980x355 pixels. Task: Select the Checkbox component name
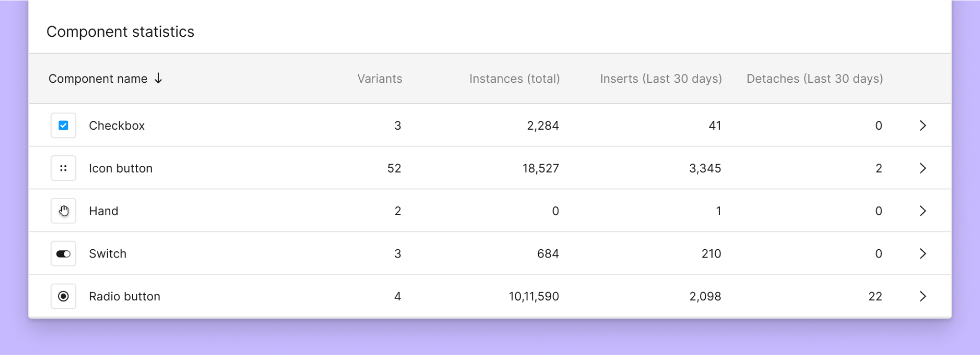[x=116, y=126]
